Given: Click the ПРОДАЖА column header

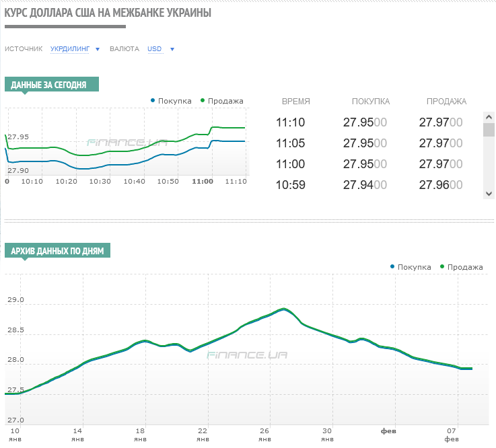Looking at the screenshot, I should pyautogui.click(x=446, y=102).
